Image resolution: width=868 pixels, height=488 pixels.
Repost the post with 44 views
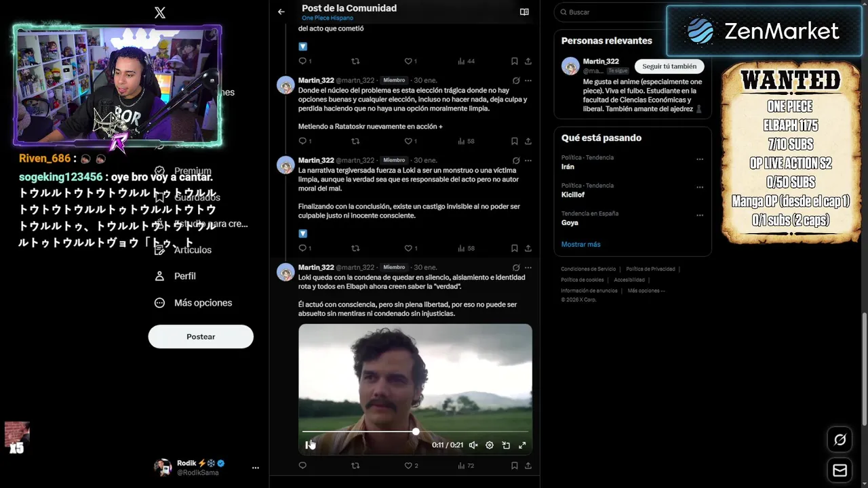[x=355, y=61]
